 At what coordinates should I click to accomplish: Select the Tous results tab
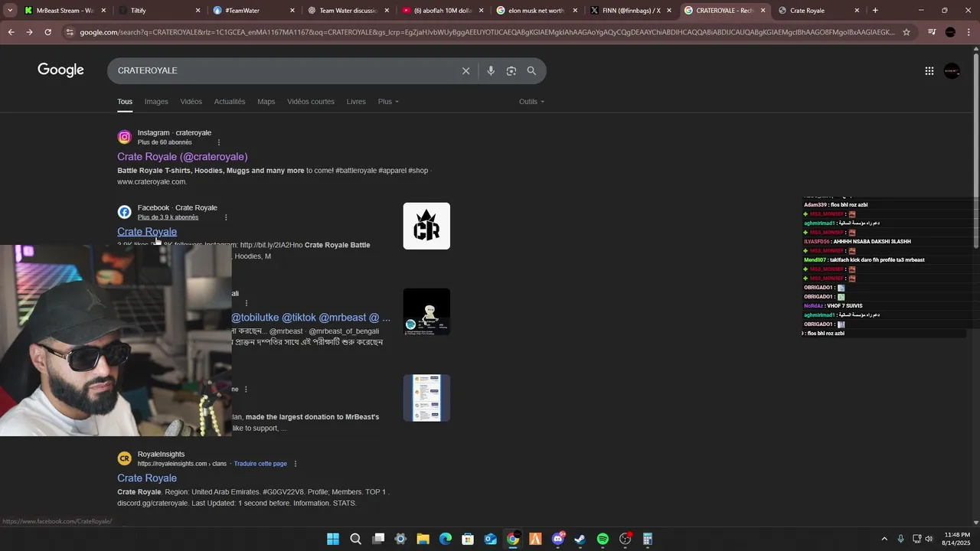pos(125,102)
